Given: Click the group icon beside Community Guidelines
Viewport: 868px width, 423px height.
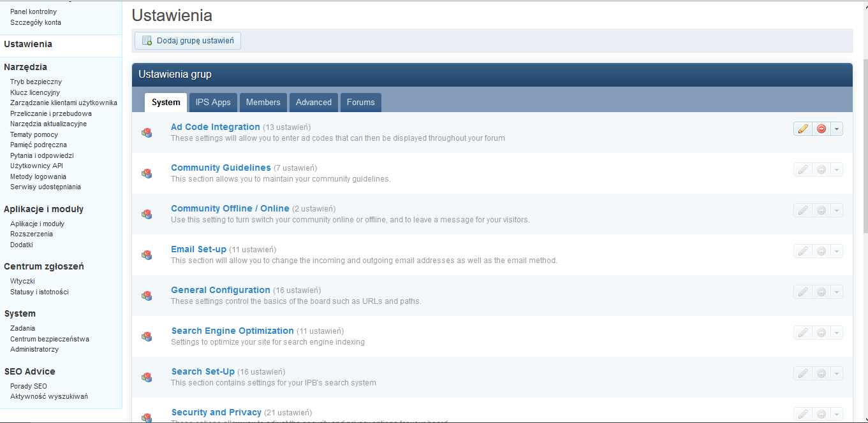Looking at the screenshot, I should 147,173.
